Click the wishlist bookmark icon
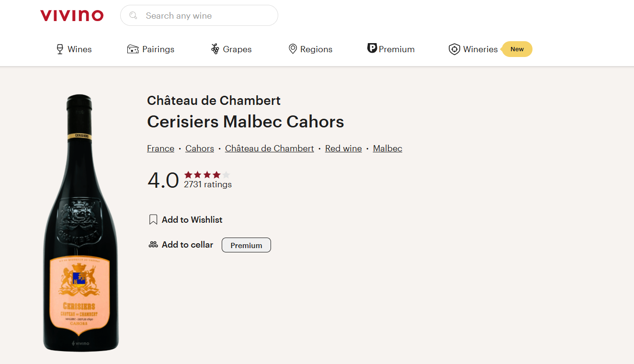The width and height of the screenshot is (634, 364). [153, 220]
